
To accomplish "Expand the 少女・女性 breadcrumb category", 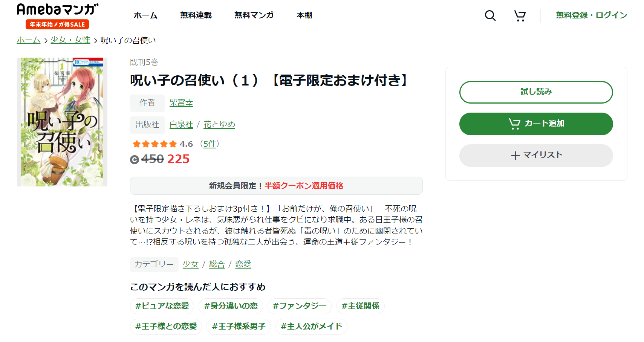I will click(x=70, y=40).
